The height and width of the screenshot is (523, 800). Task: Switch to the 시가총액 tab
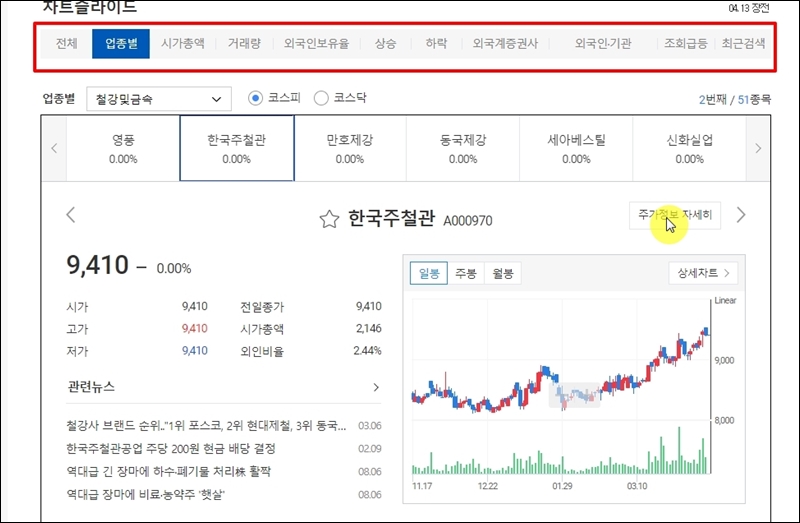click(x=183, y=44)
